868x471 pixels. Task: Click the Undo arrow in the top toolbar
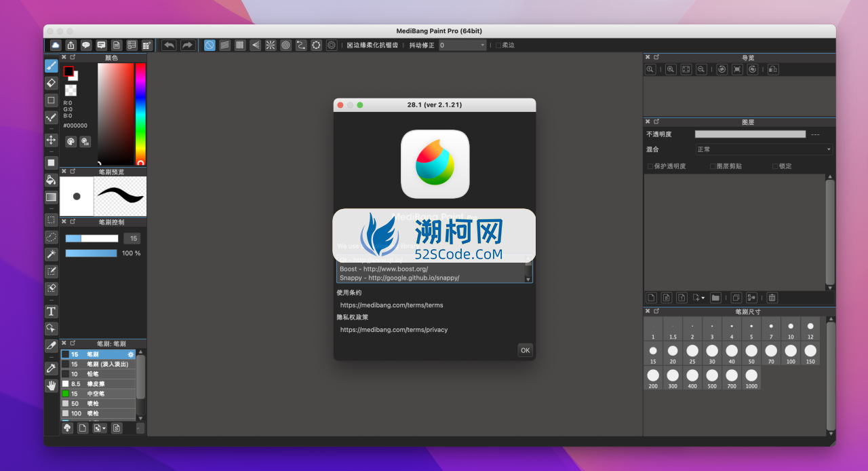click(x=170, y=45)
